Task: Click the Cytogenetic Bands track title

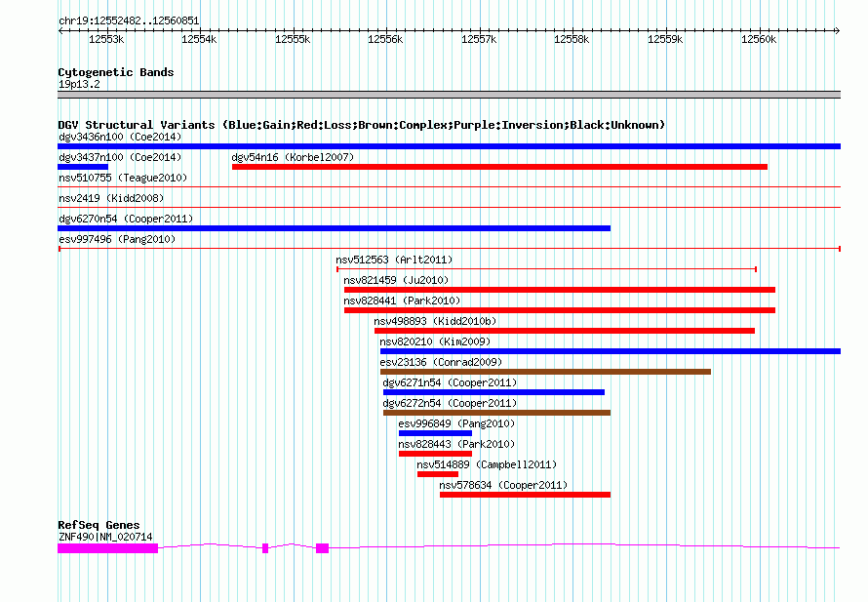Action: point(116,72)
